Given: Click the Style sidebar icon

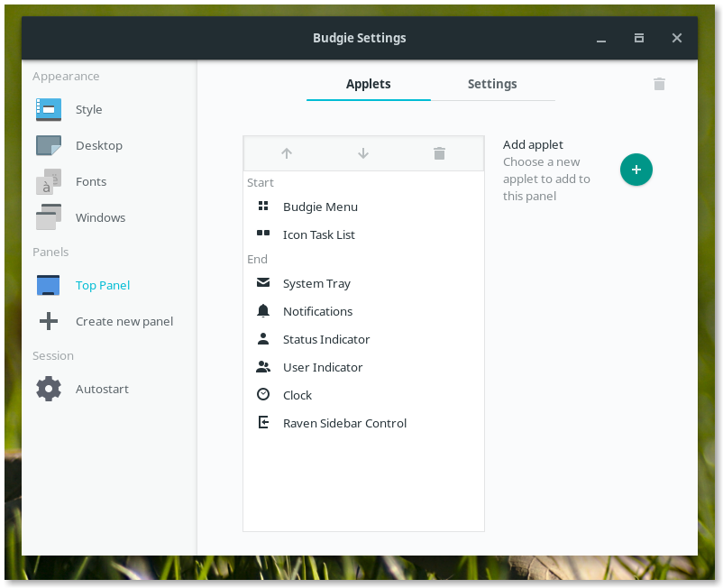Looking at the screenshot, I should (x=49, y=110).
